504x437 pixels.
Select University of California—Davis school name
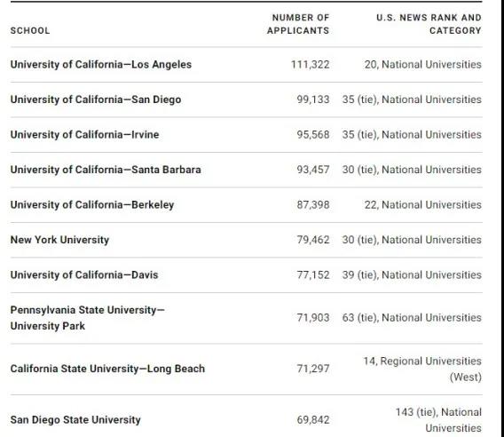point(84,274)
